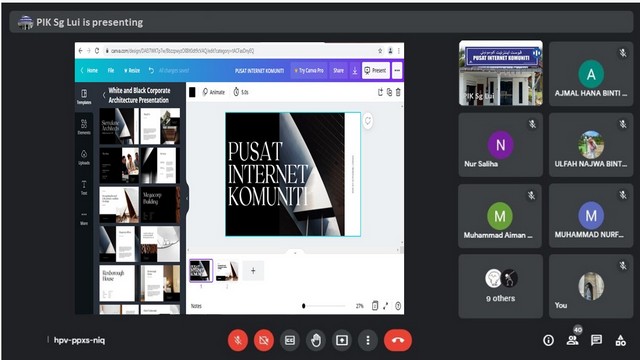The height and width of the screenshot is (360, 640).
Task: Open the Canva File menu
Action: click(111, 71)
